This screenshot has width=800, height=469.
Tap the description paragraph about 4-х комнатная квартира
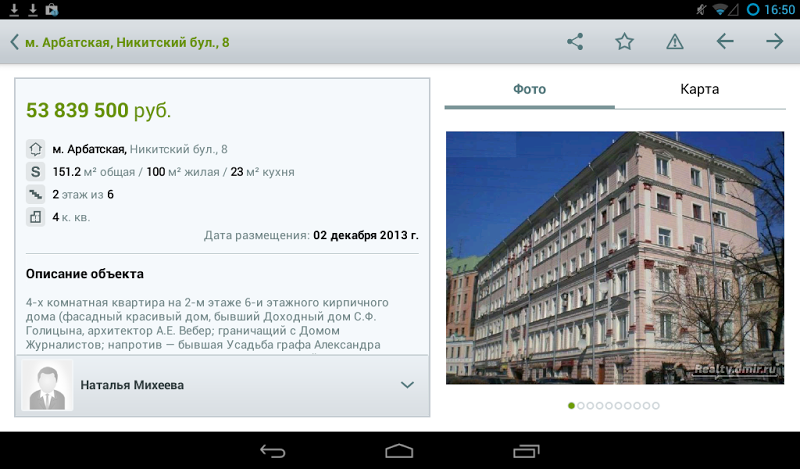click(x=207, y=324)
